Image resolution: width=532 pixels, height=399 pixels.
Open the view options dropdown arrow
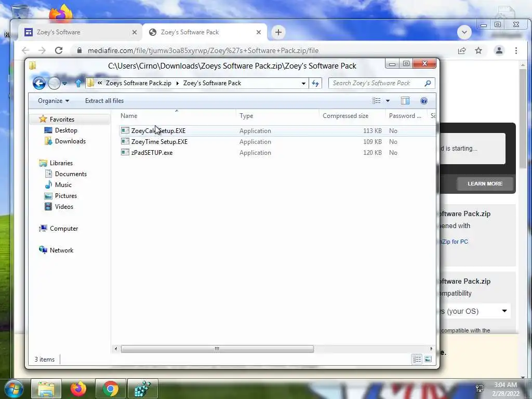click(x=388, y=101)
